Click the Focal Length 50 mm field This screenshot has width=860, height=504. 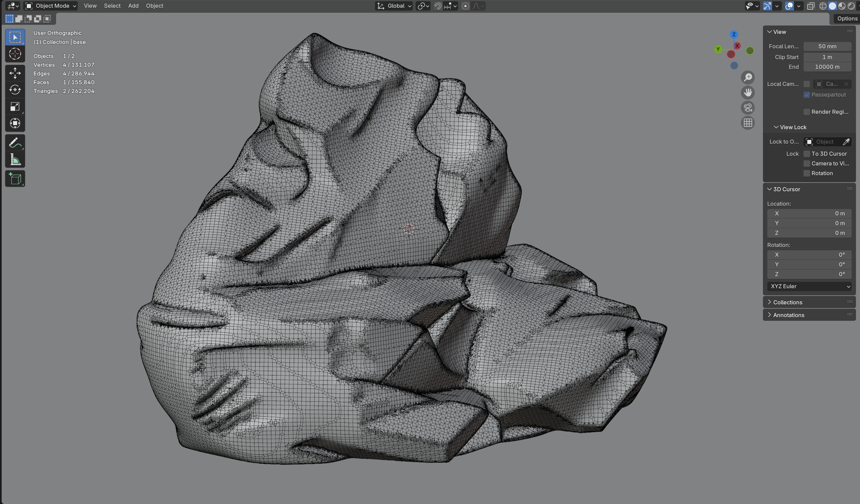(x=827, y=46)
